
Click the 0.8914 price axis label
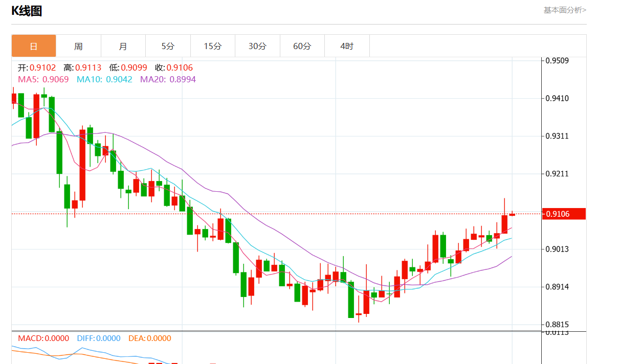click(557, 287)
